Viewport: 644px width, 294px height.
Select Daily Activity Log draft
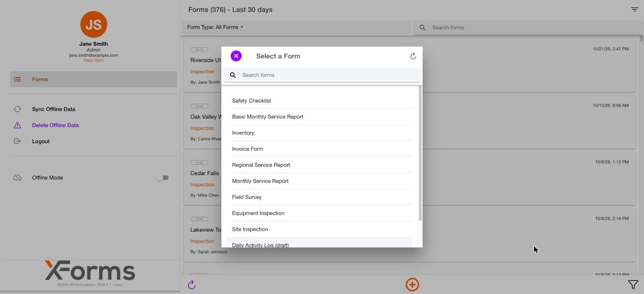(320, 243)
